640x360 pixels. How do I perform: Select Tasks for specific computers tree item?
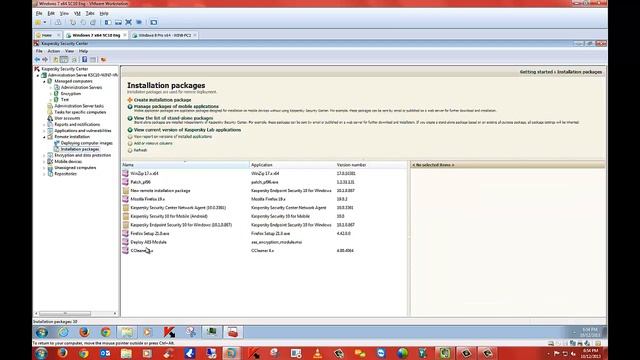(x=80, y=112)
